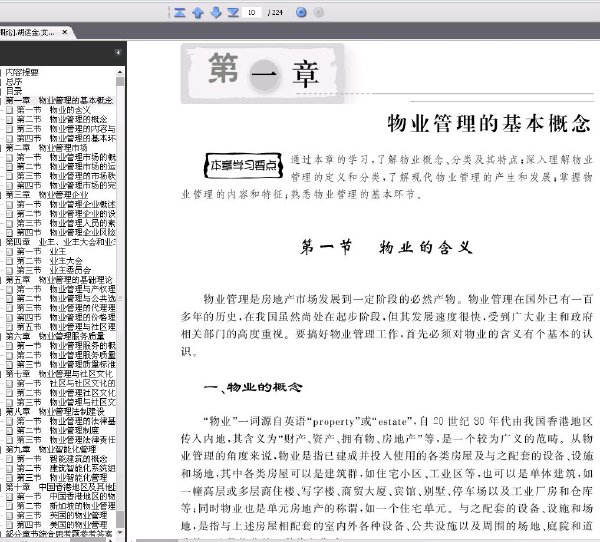Open bookmark 总序
Screen dimensions: 600x542
point(14,82)
